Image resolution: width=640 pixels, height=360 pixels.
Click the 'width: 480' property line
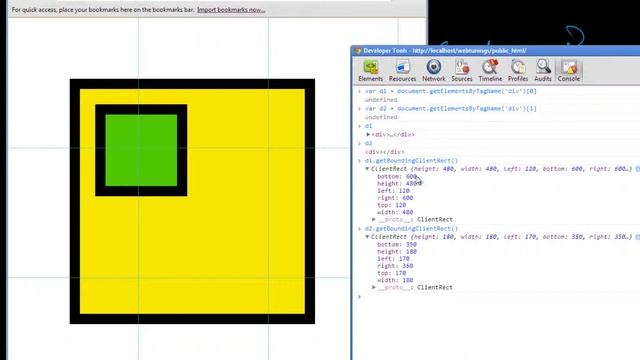tap(395, 212)
